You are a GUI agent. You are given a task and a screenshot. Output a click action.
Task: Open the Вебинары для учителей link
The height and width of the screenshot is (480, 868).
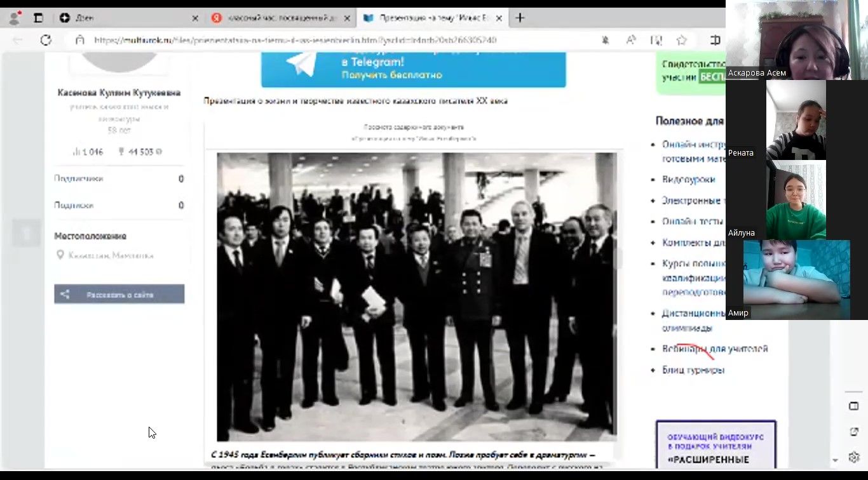tap(715, 349)
